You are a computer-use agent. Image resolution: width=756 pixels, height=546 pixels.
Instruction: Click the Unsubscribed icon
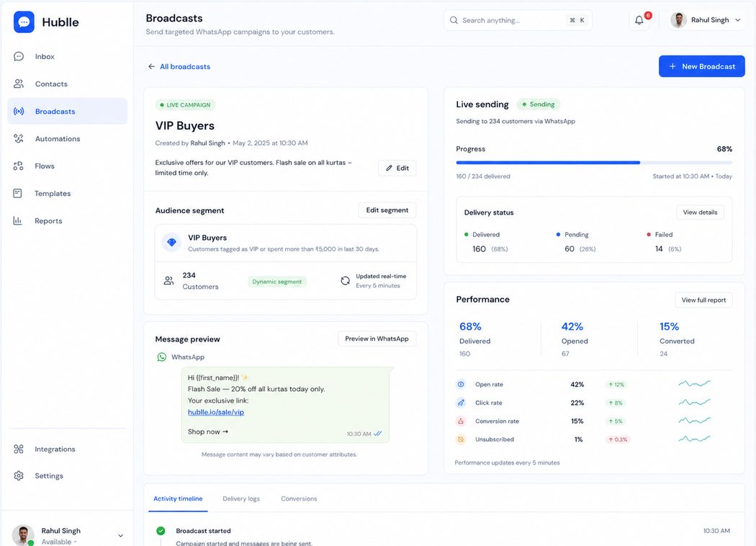pyautogui.click(x=461, y=439)
